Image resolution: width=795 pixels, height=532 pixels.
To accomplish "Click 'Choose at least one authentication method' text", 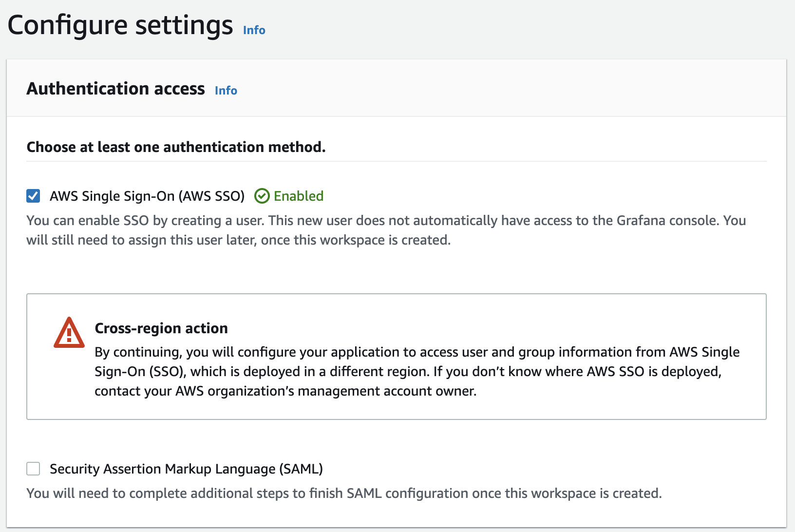I will point(176,147).
